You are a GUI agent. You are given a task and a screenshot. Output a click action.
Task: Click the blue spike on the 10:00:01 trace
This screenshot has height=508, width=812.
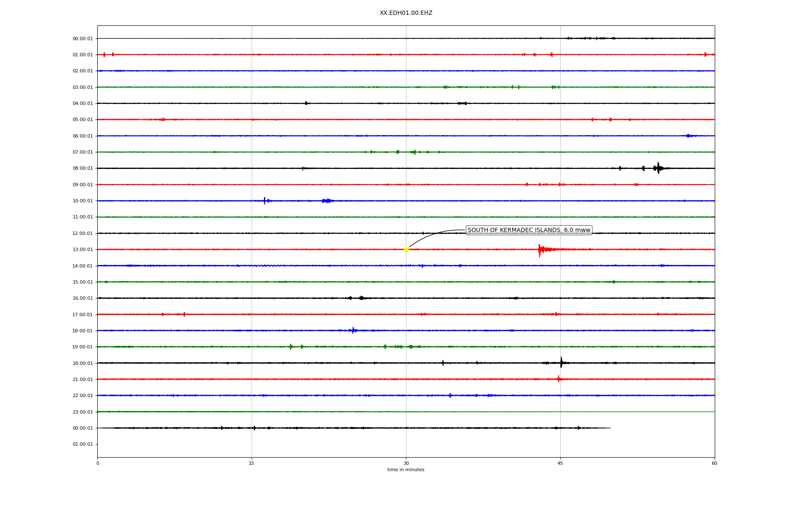pyautogui.click(x=265, y=201)
